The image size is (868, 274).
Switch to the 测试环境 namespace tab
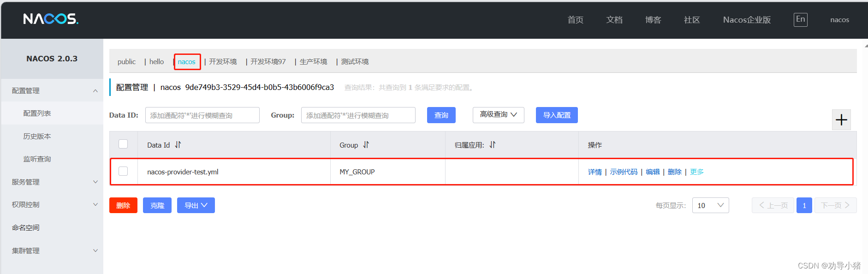click(x=355, y=61)
